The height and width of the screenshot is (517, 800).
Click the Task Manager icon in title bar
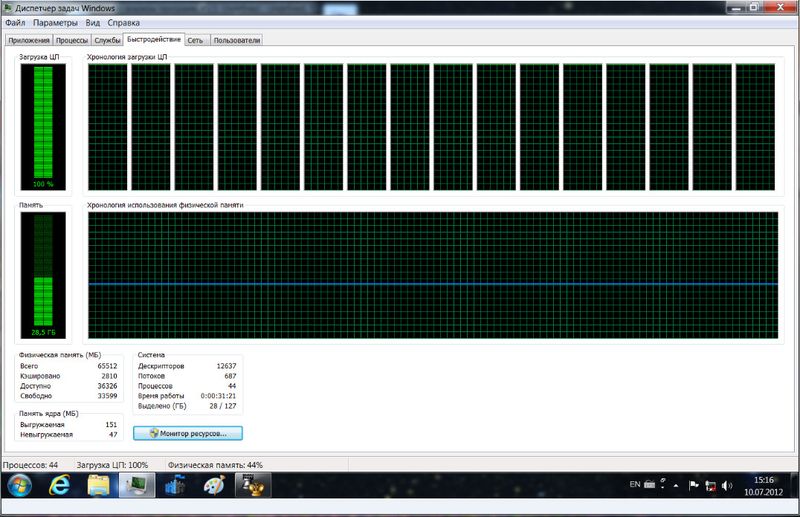coord(8,8)
